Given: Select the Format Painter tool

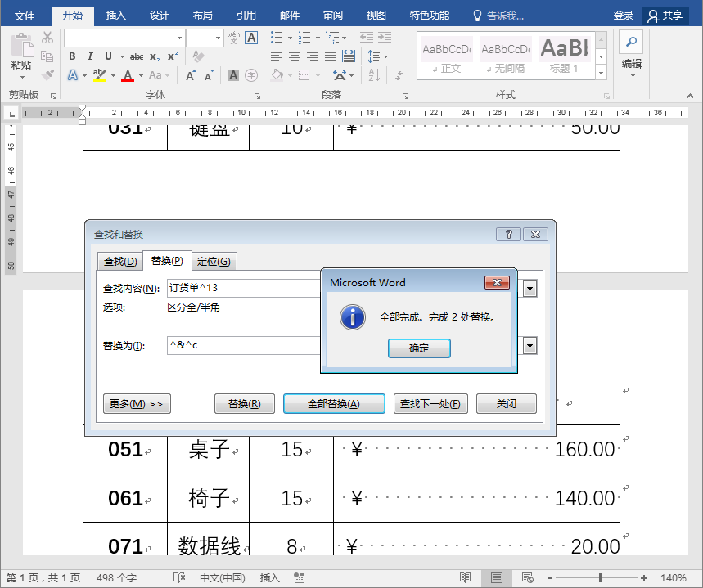Looking at the screenshot, I should pyautogui.click(x=48, y=74).
